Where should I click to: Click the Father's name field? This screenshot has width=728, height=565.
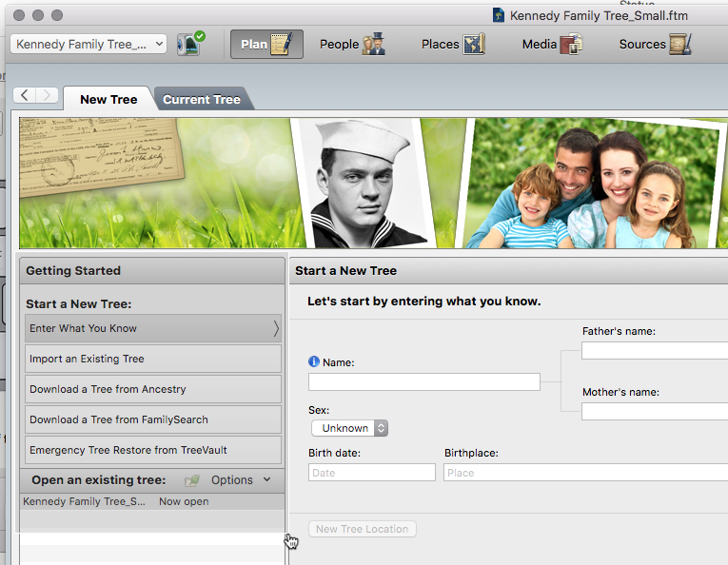(655, 351)
